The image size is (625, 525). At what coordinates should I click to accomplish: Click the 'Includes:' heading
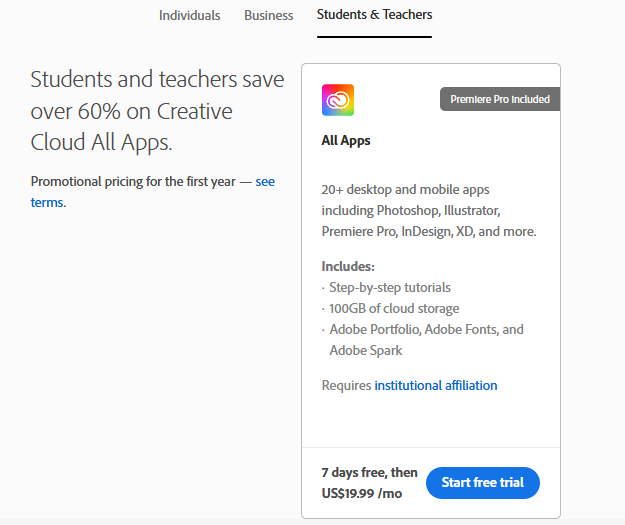[348, 266]
